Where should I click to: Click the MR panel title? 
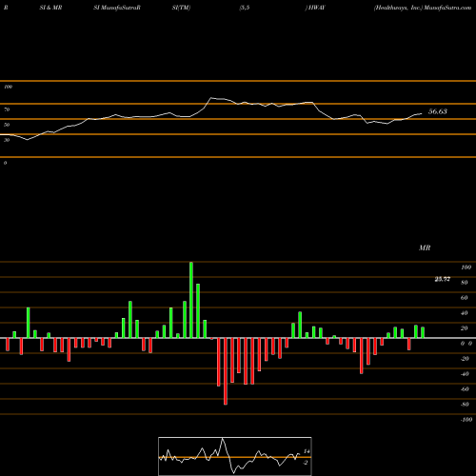425,248
